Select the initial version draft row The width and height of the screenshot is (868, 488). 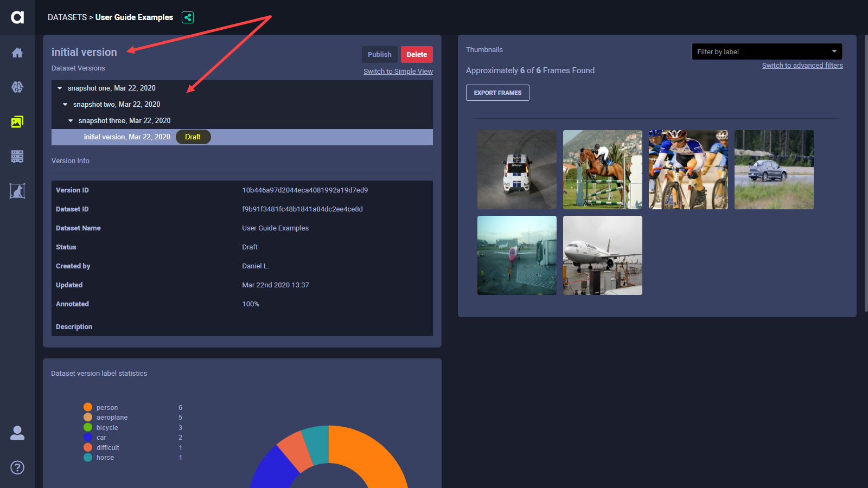point(127,137)
